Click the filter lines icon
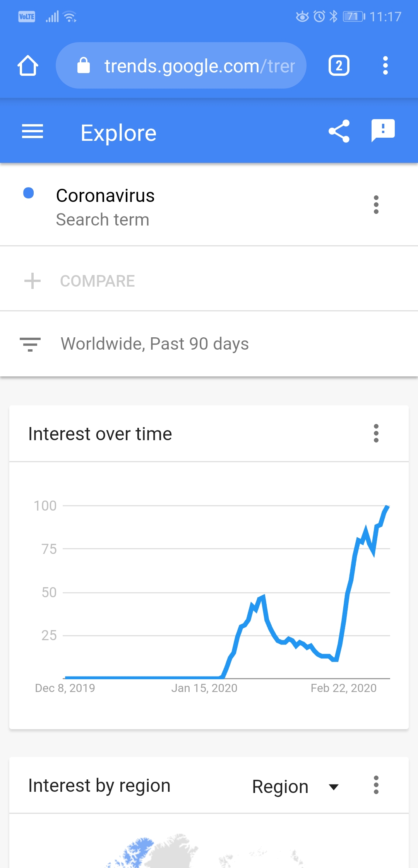 point(30,344)
